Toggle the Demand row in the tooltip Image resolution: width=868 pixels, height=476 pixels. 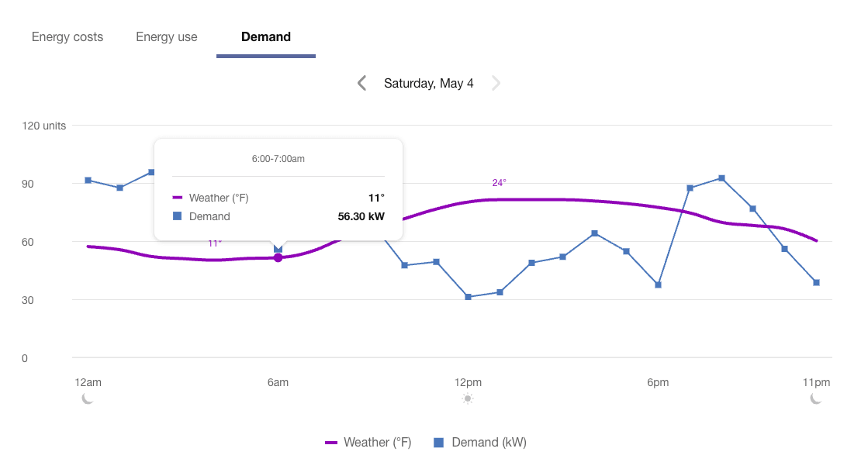[210, 216]
